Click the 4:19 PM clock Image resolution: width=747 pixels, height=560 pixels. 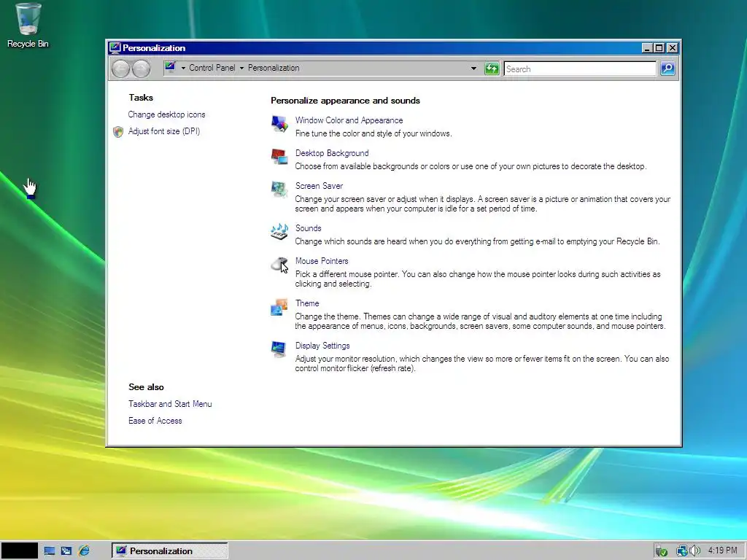pos(722,551)
